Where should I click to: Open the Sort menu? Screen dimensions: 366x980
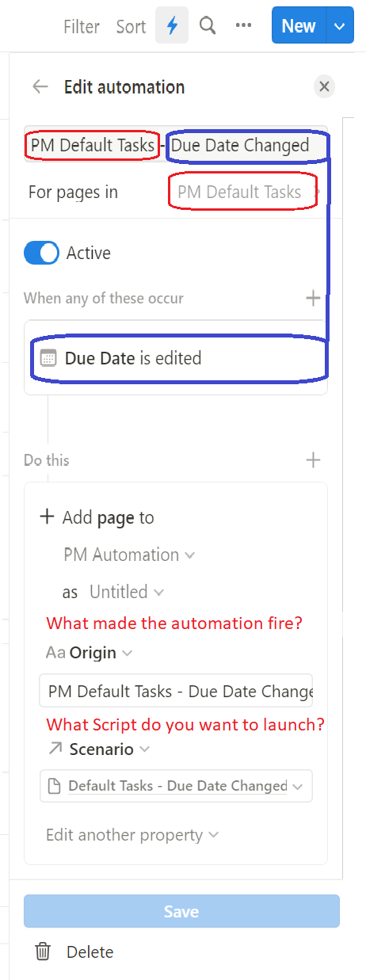tap(131, 27)
